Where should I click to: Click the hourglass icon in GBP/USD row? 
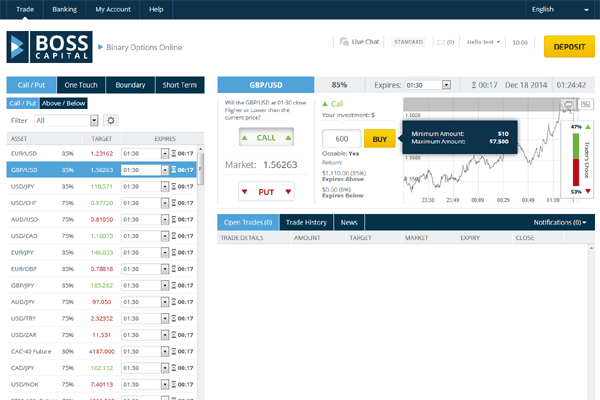point(176,170)
